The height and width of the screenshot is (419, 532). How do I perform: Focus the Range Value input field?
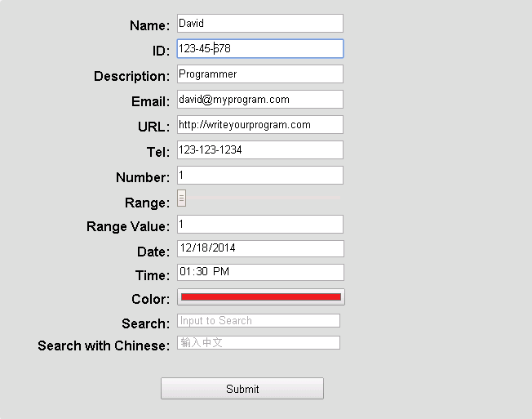259,225
